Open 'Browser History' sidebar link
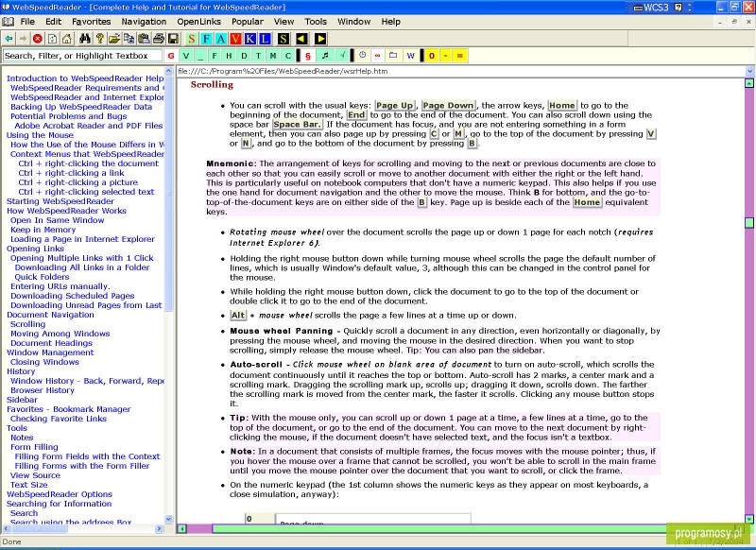 (43, 390)
